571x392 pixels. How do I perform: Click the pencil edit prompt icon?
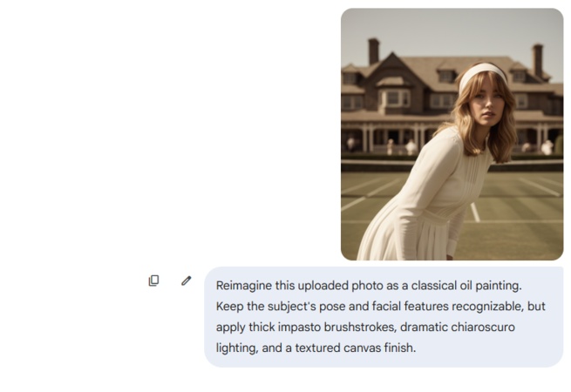pos(186,280)
